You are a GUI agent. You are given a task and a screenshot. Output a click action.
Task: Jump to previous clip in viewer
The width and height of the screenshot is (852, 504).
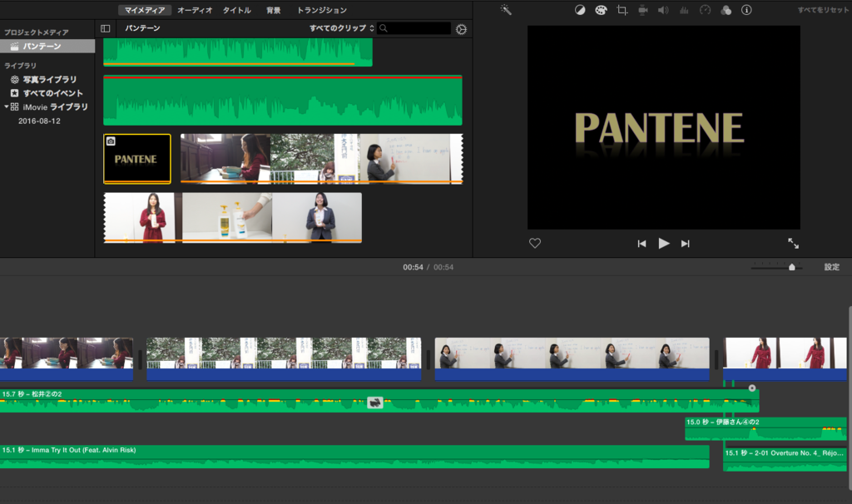coord(641,244)
